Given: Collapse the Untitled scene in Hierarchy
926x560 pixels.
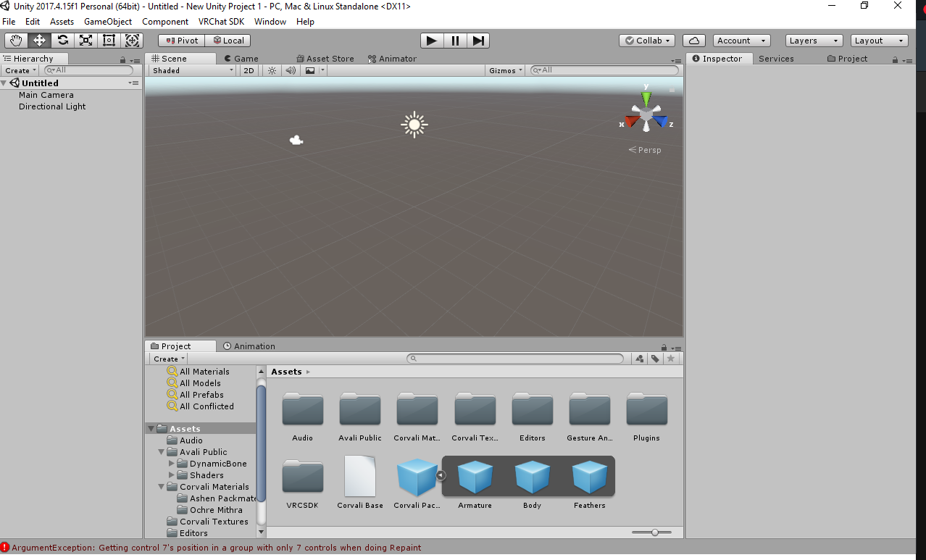Looking at the screenshot, I should [5, 83].
